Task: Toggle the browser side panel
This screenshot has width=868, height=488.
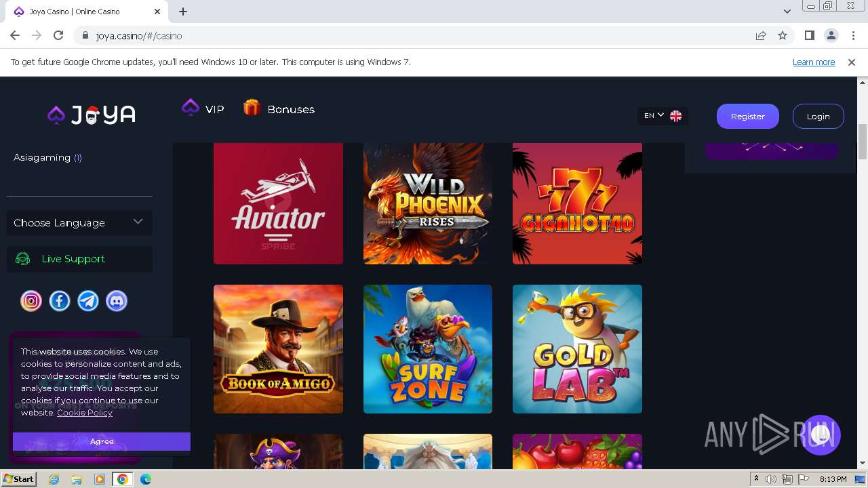Action: 809,35
